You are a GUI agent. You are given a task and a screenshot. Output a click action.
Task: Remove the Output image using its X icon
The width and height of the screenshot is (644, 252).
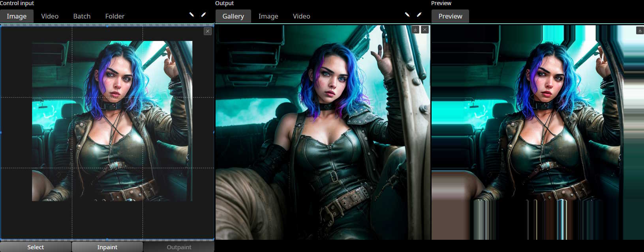[425, 30]
